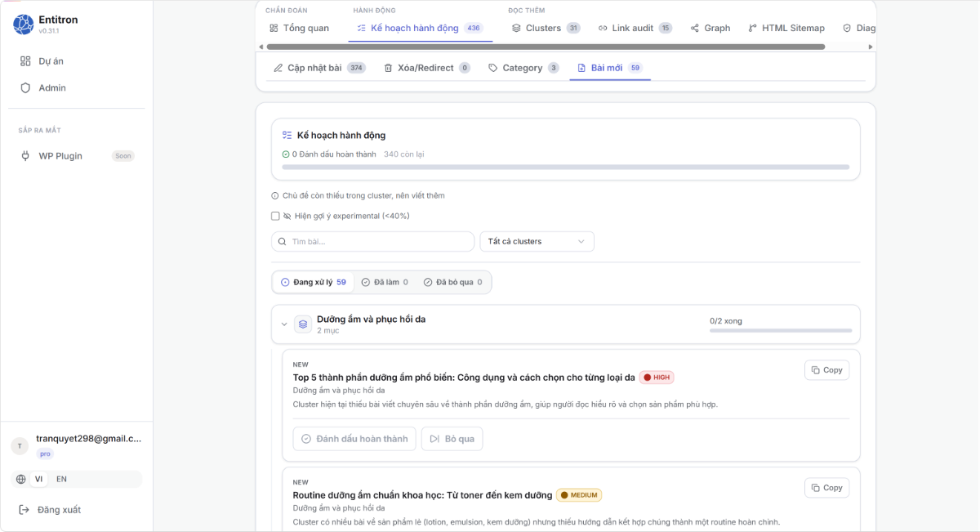Click the MEDIUM priority badge
This screenshot has width=980, height=532.
point(579,495)
